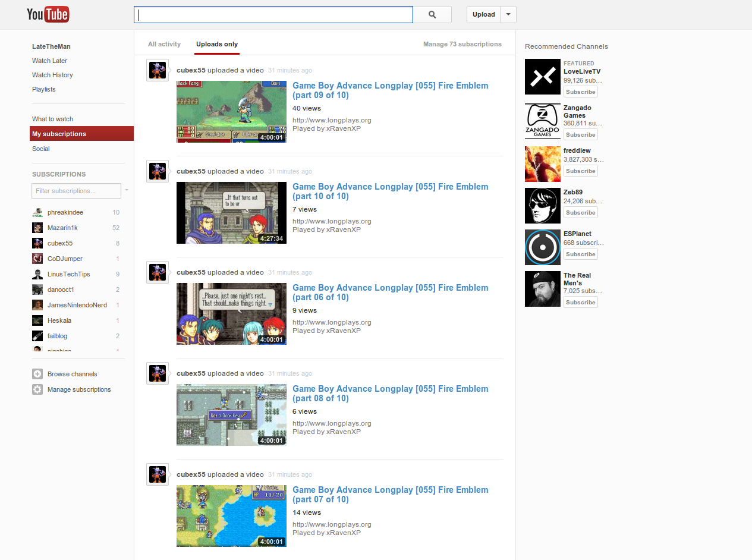
Task: Open Watch History in sidebar
Action: coord(52,75)
